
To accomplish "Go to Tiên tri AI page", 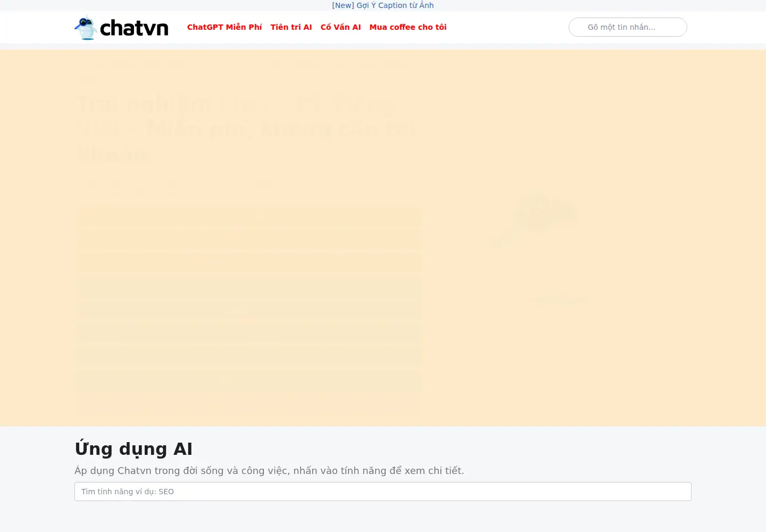I will [x=291, y=27].
